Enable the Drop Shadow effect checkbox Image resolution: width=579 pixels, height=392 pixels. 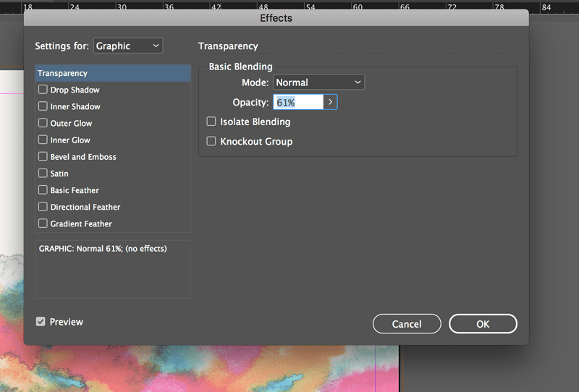pyautogui.click(x=43, y=90)
